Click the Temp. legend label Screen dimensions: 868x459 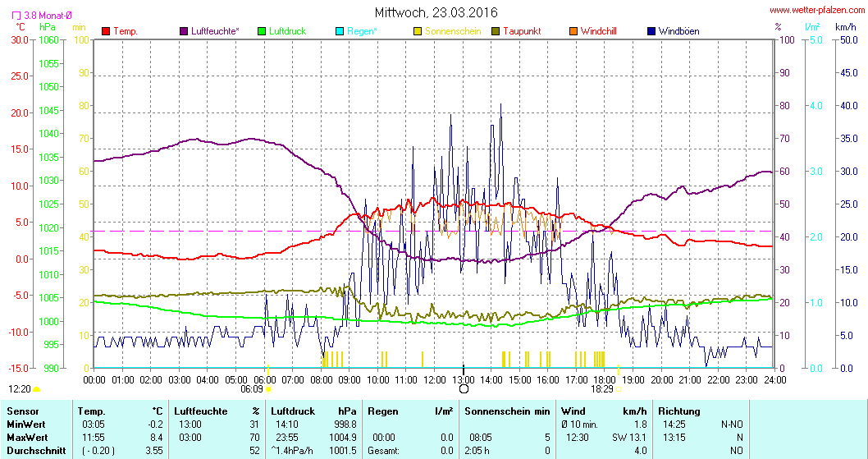(x=126, y=31)
